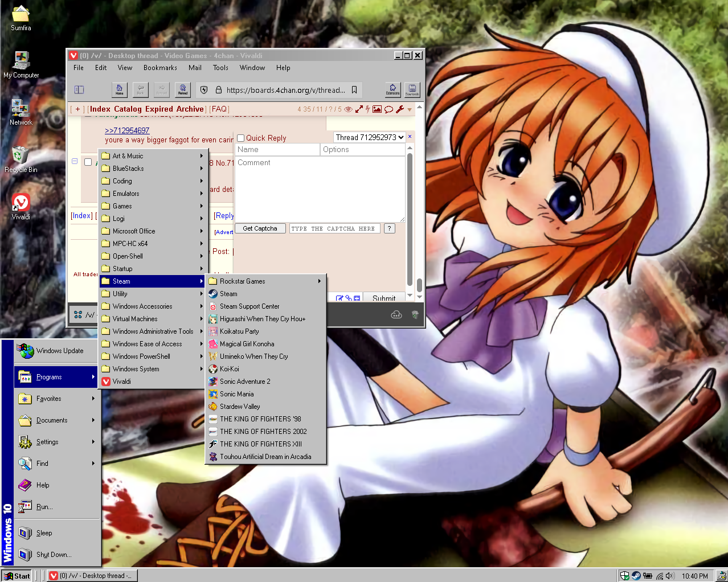Click the captcha help question mark button
Viewport: 728px width, 582px height.
click(x=390, y=228)
